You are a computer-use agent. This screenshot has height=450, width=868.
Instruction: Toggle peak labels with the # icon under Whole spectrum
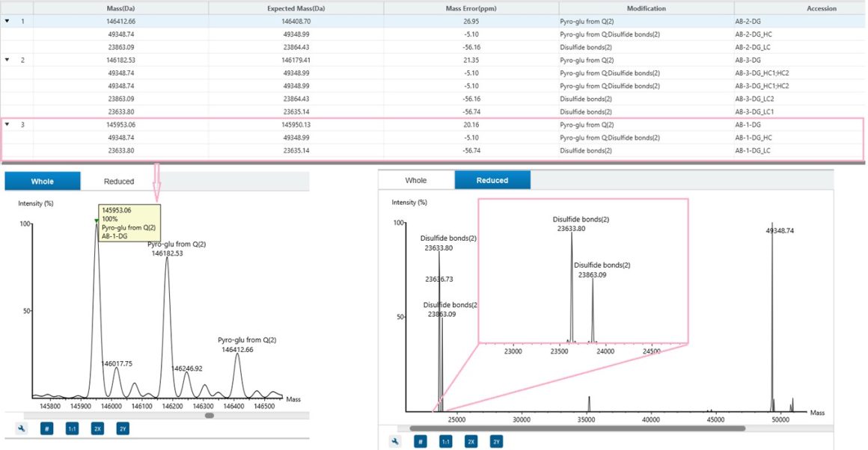coord(46,428)
